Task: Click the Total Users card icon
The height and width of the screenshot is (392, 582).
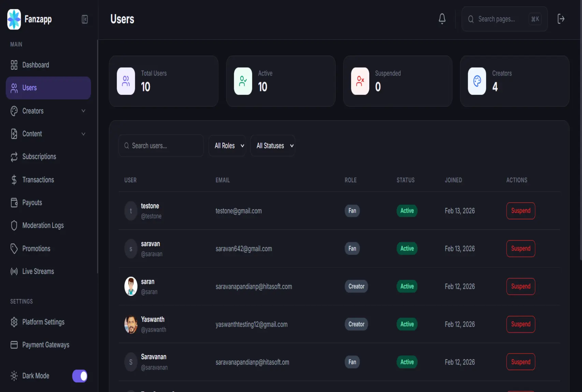Action: 126,81
